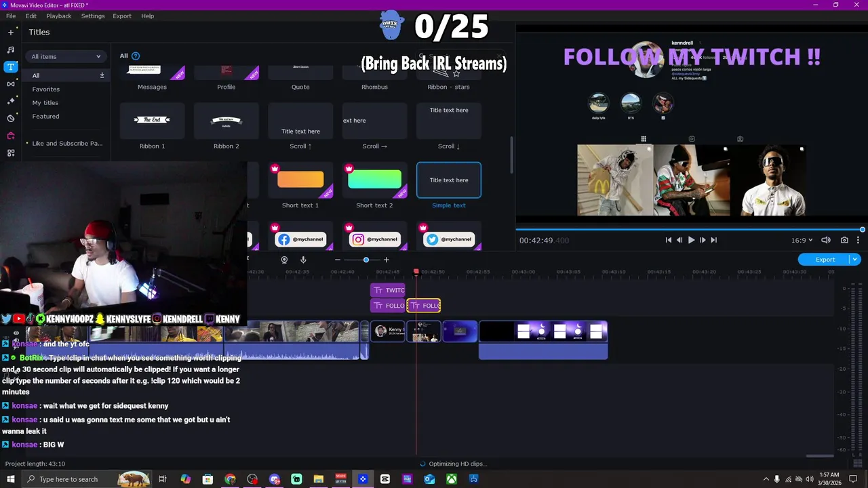Skip to previous clip in preview
The image size is (868, 488).
coord(668,240)
